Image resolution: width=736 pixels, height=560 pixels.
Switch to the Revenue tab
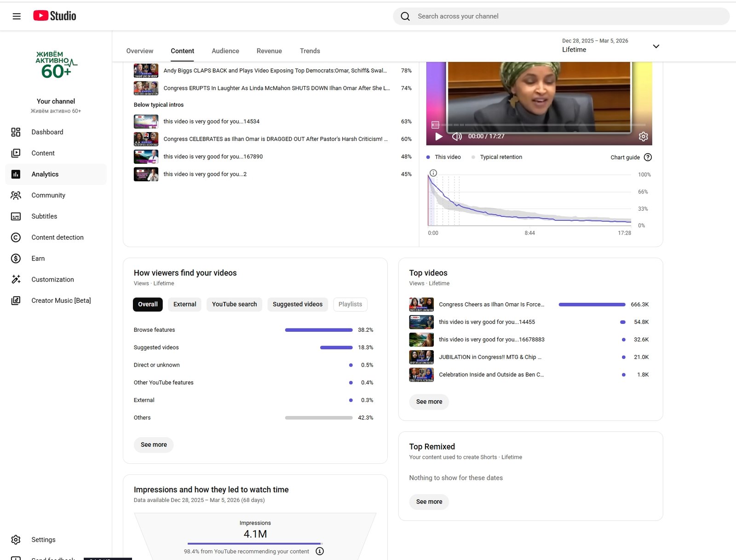click(269, 51)
